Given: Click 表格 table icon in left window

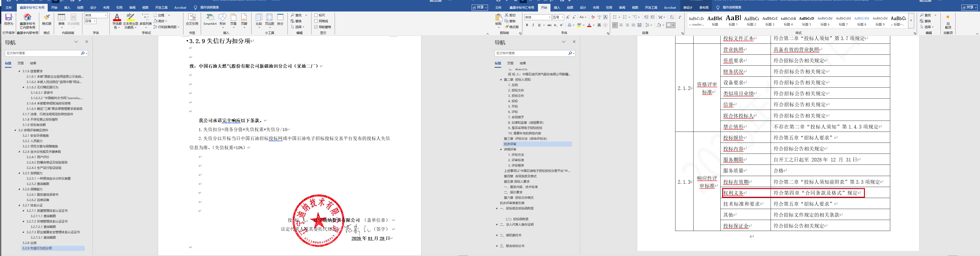Looking at the screenshot, I should click(61, 19).
